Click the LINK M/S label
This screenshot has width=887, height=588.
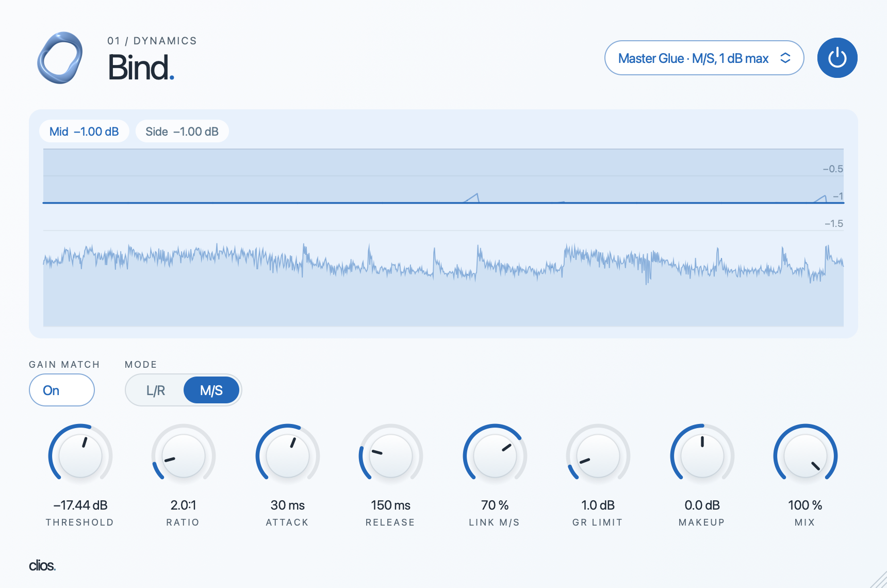[x=494, y=522]
